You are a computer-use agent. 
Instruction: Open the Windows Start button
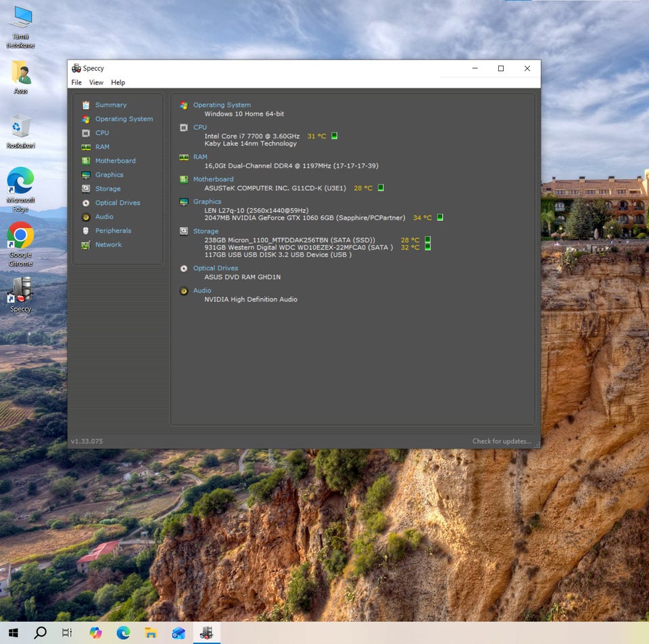pyautogui.click(x=14, y=633)
